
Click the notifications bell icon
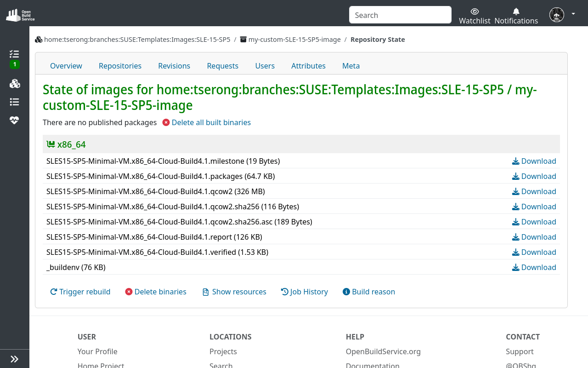515,11
